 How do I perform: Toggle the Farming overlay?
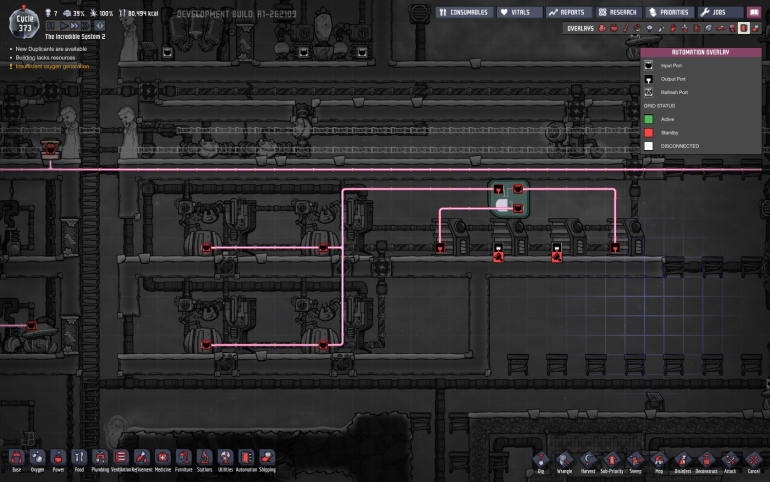(x=708, y=28)
